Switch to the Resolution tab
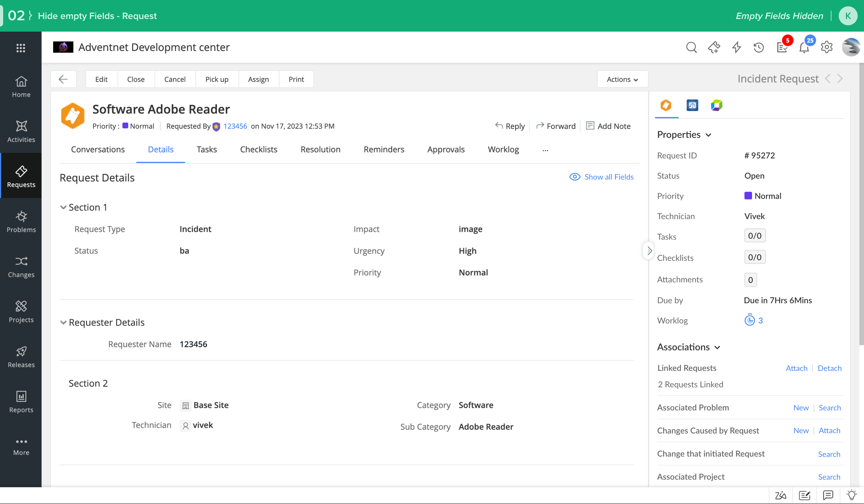This screenshot has height=504, width=864. tap(320, 150)
